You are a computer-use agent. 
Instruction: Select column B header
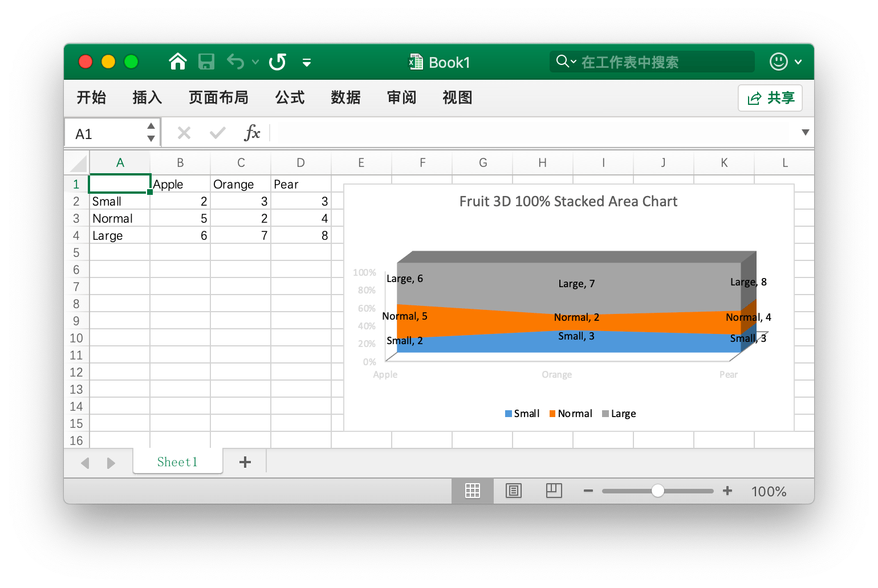point(180,162)
